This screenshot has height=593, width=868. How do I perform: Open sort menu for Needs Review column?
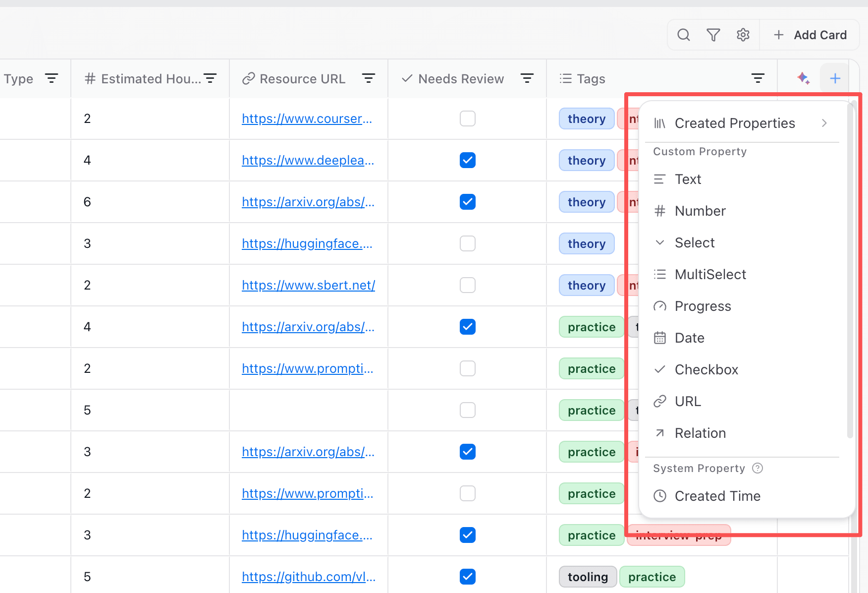click(527, 78)
